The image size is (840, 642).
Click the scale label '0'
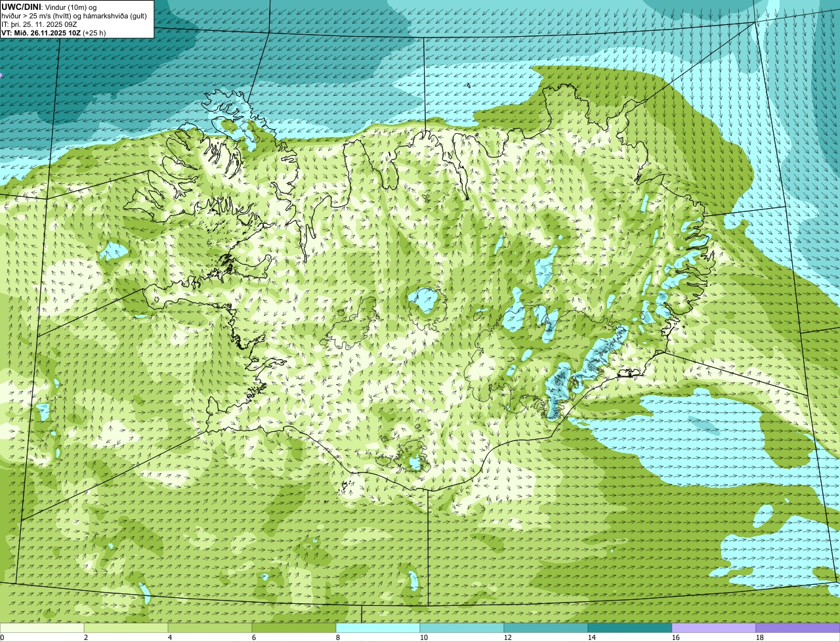[2, 637]
